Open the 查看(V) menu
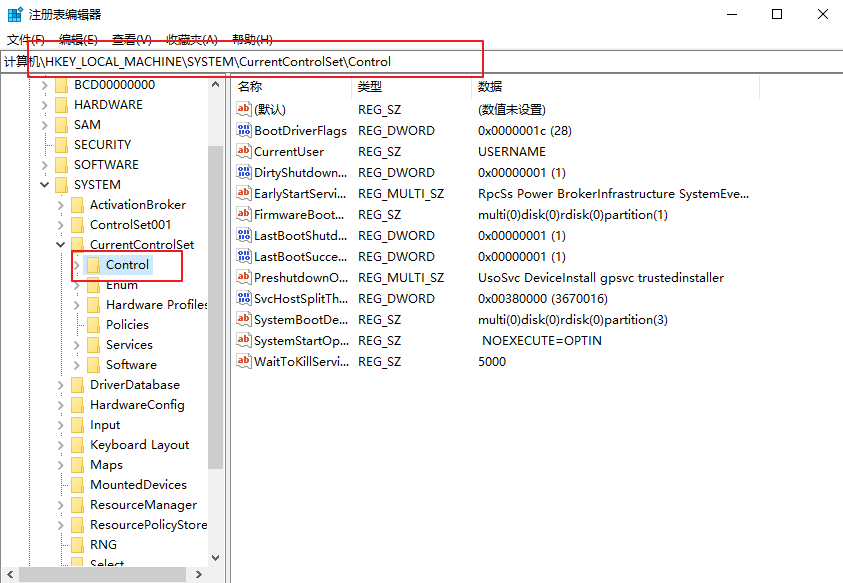Viewport: 843px width, 583px height. (x=131, y=39)
